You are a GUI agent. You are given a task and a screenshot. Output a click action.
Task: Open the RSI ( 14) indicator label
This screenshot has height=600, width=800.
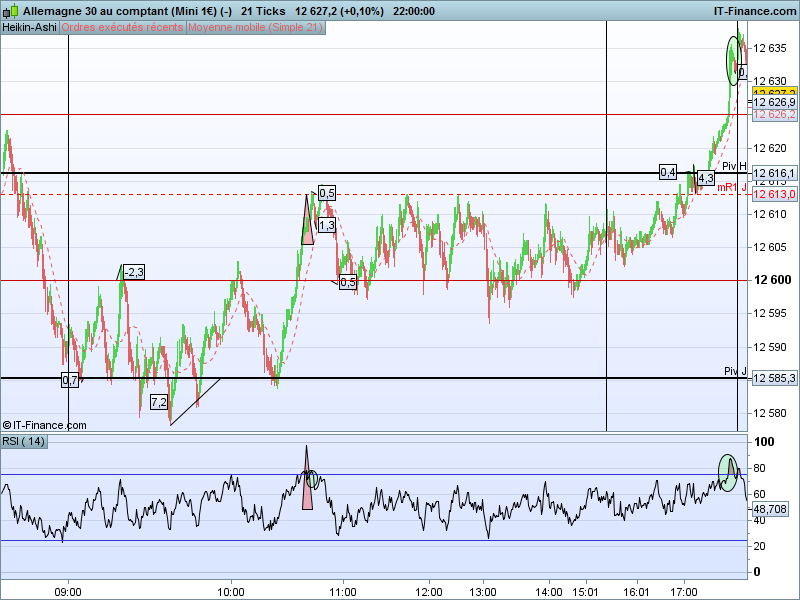[x=24, y=441]
